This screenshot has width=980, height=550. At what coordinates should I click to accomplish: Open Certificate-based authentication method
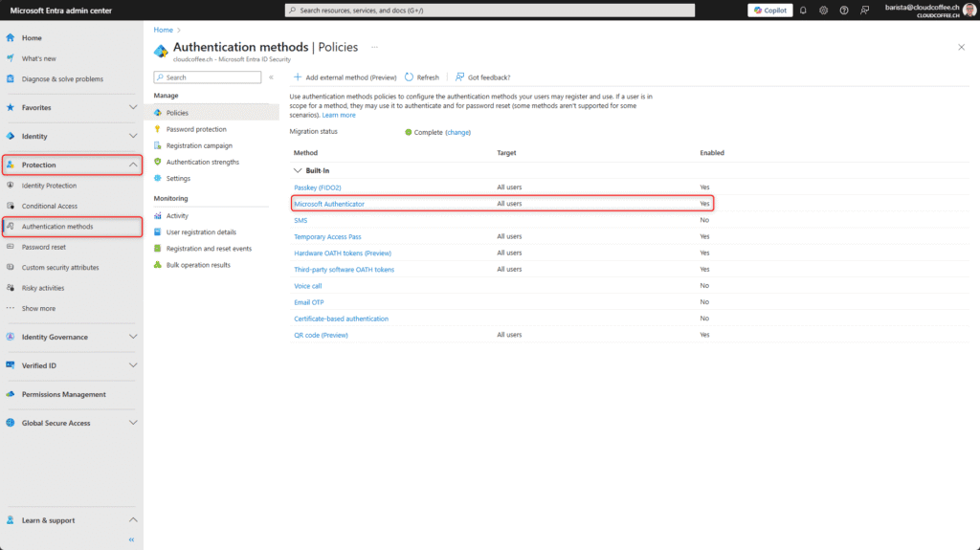pos(342,319)
